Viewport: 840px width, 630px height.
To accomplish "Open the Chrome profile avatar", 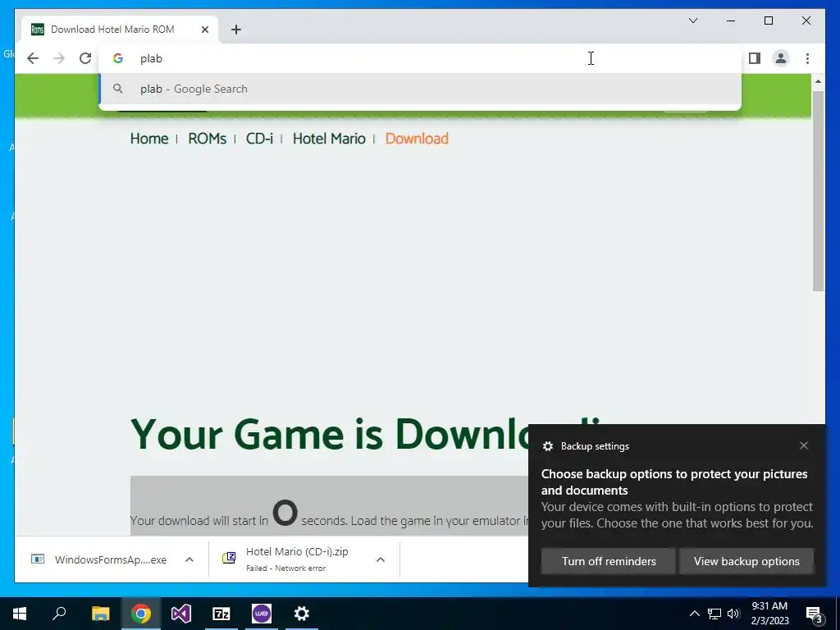I will [x=781, y=58].
